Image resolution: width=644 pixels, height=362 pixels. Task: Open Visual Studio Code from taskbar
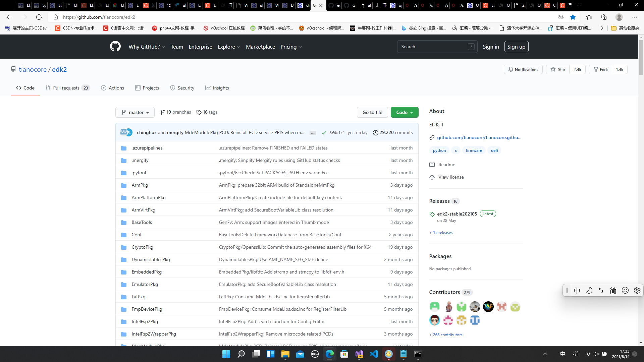click(374, 354)
